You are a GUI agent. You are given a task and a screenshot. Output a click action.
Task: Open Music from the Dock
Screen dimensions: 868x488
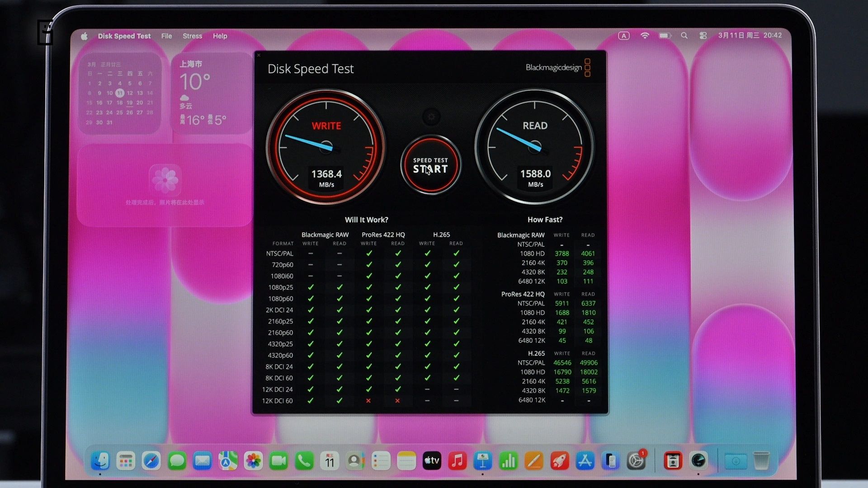[458, 461]
